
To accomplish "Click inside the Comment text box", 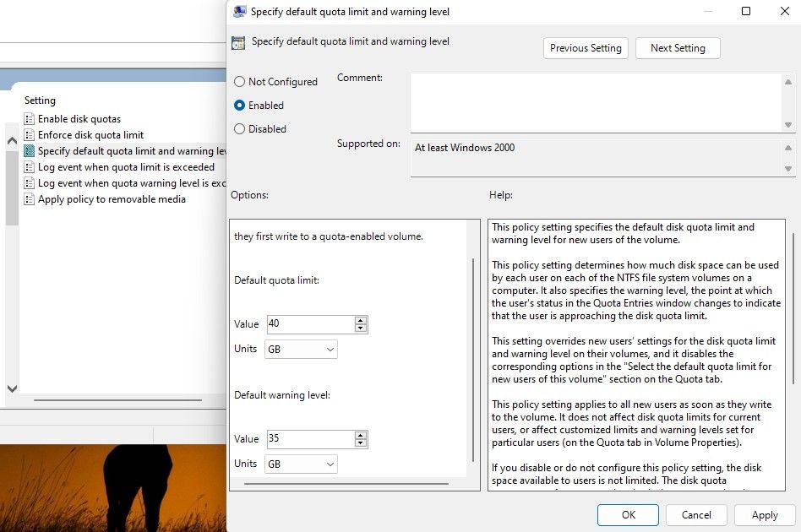I will point(596,101).
